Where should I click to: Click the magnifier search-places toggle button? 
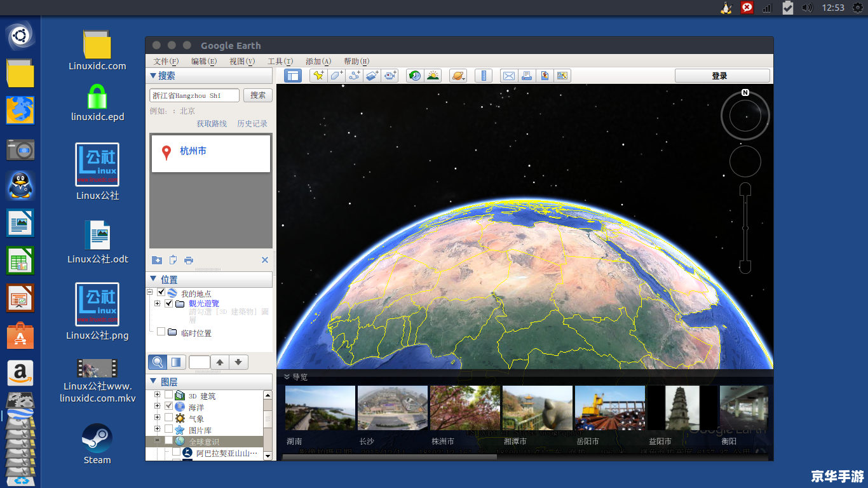pyautogui.click(x=158, y=362)
